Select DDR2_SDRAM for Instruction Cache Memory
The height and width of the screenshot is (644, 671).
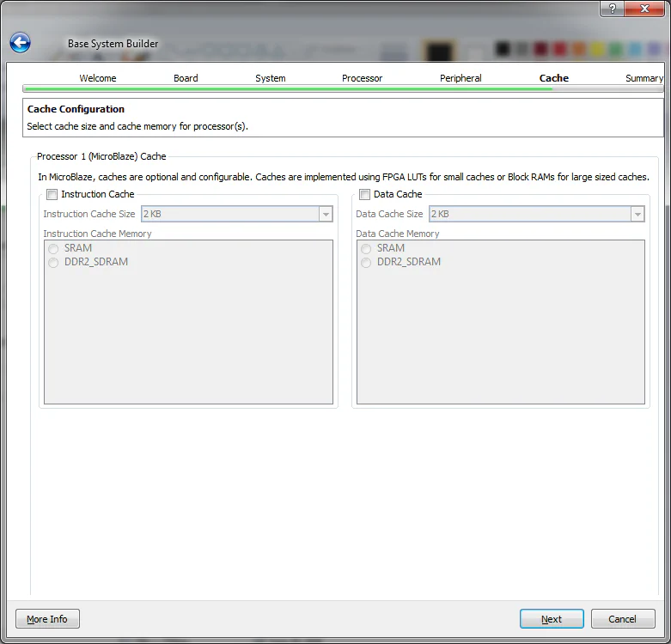pos(54,262)
